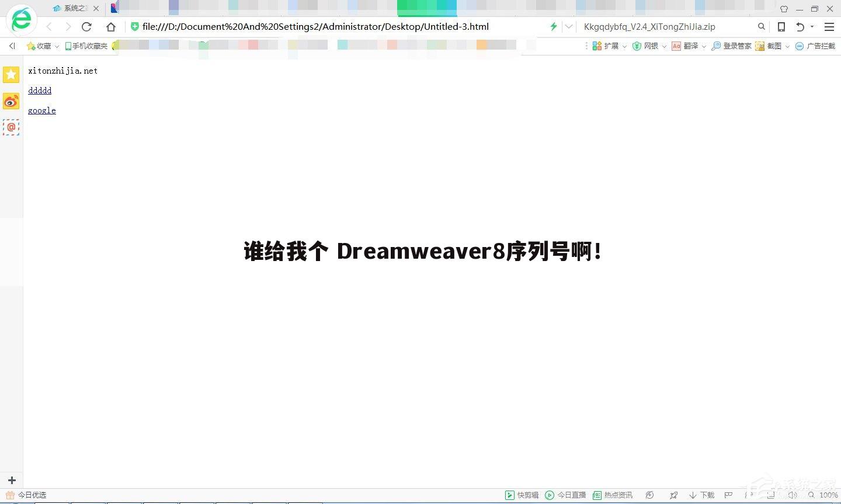841x504 pixels.
Task: Click the Dreamweaver8序列号 heading text
Action: [422, 251]
